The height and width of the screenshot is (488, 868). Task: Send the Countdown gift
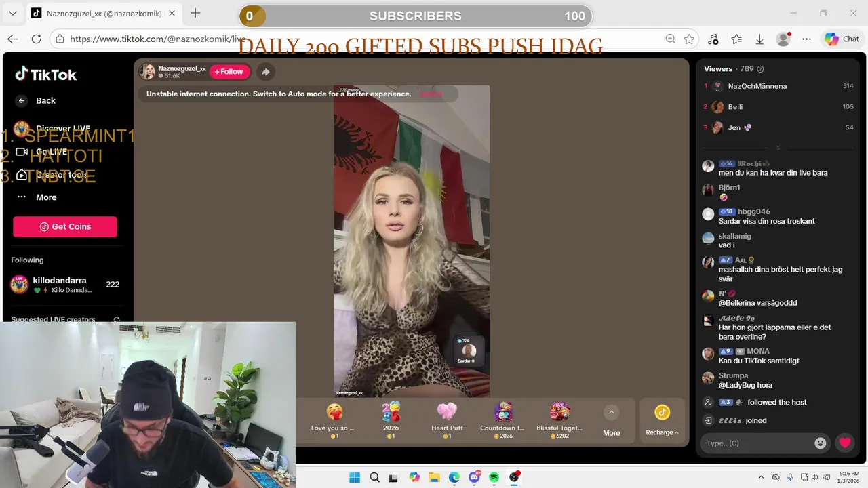pyautogui.click(x=502, y=421)
